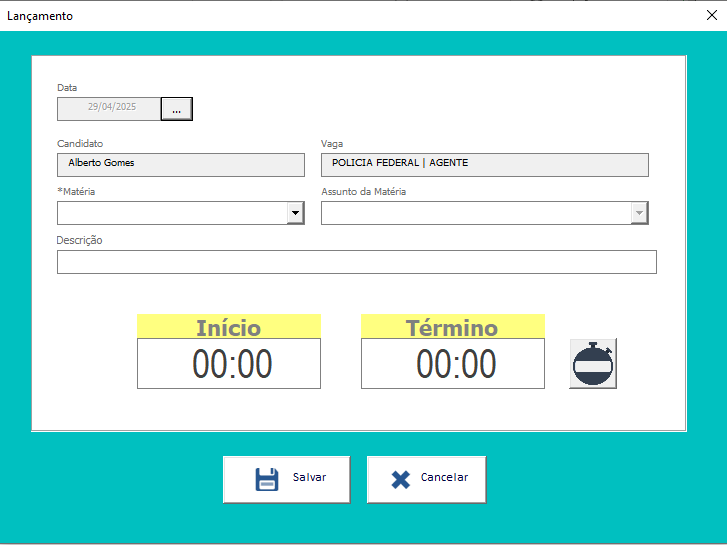
Task: Click the Candidato label
Action: pos(80,143)
